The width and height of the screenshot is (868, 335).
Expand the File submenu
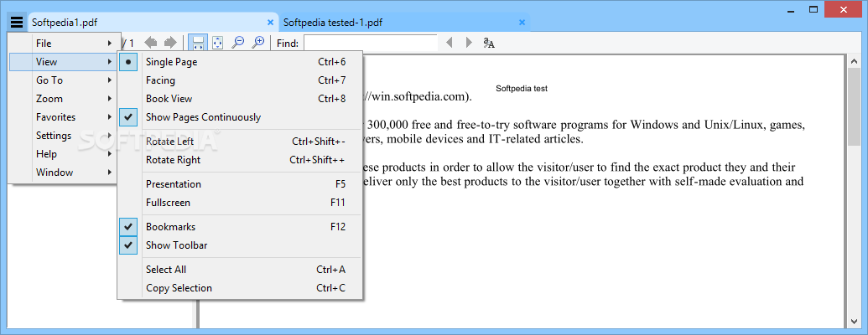point(63,43)
